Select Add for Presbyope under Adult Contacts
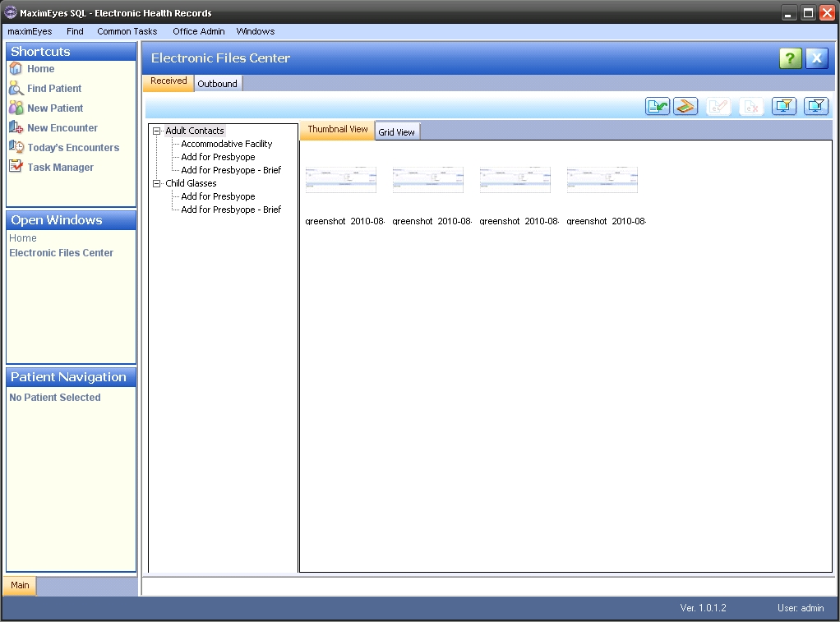The image size is (840, 622). tap(218, 157)
